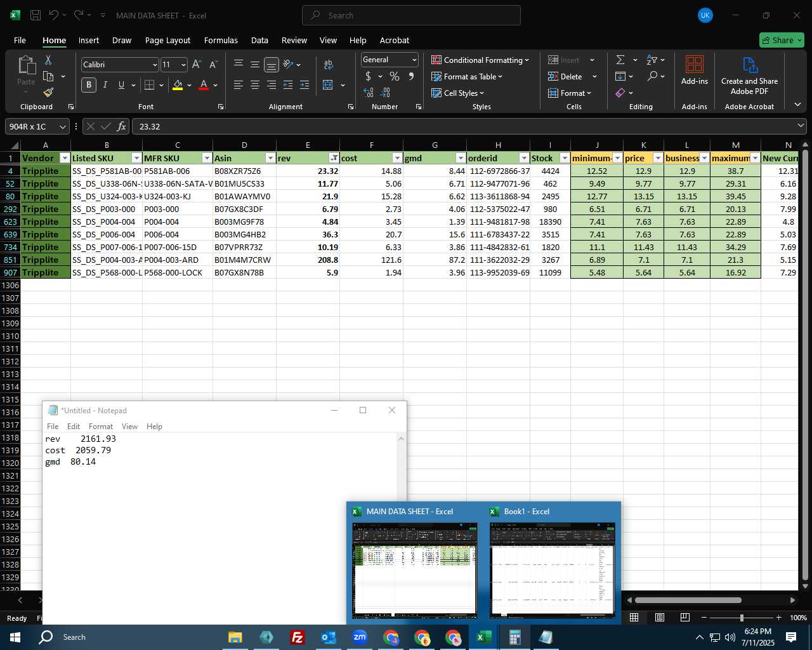This screenshot has width=812, height=650.
Task: Open the Format menu in Notepad
Action: coord(101,426)
